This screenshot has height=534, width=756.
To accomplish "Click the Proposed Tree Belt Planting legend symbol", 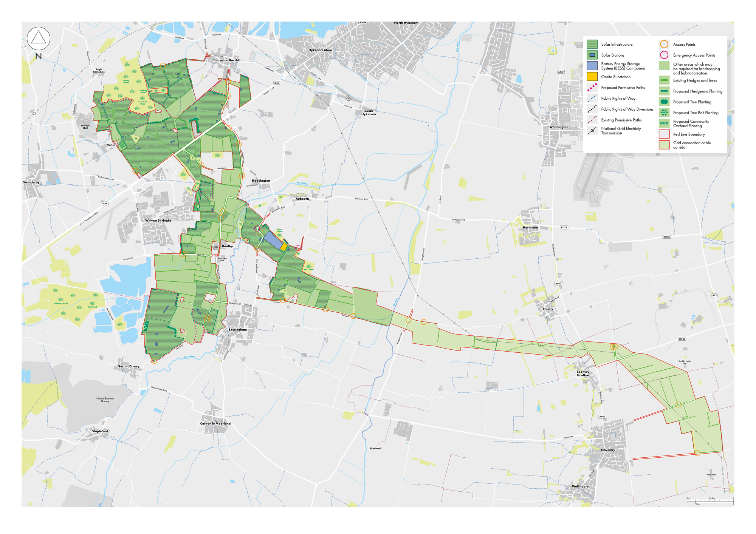I will tap(664, 113).
